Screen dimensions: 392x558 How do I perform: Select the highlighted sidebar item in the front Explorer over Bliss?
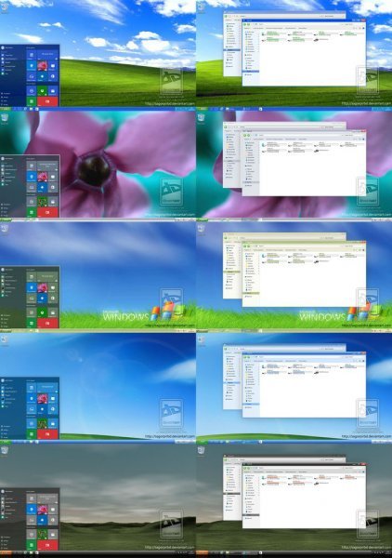[x=251, y=72]
